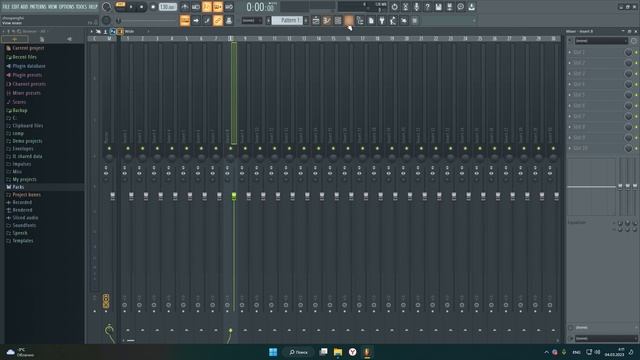Open the audio editor scissors icon
Viewport: 640px width, 360px height.
[x=405, y=7]
